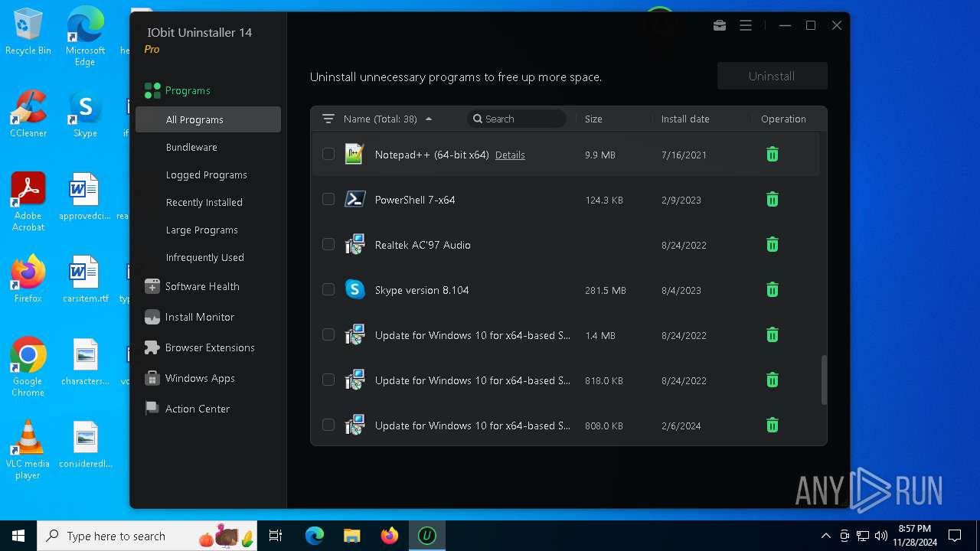The width and height of the screenshot is (980, 551).
Task: Click the Windows Start button
Action: click(x=18, y=536)
